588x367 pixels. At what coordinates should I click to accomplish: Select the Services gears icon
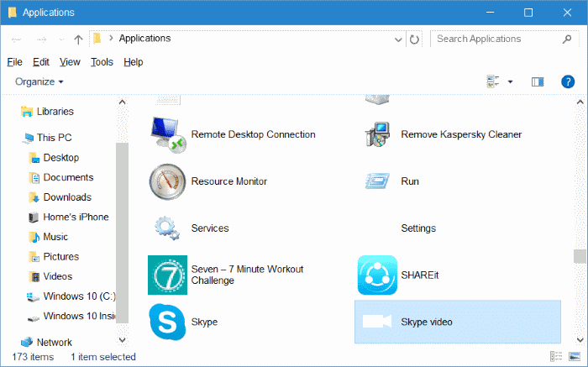tap(167, 228)
